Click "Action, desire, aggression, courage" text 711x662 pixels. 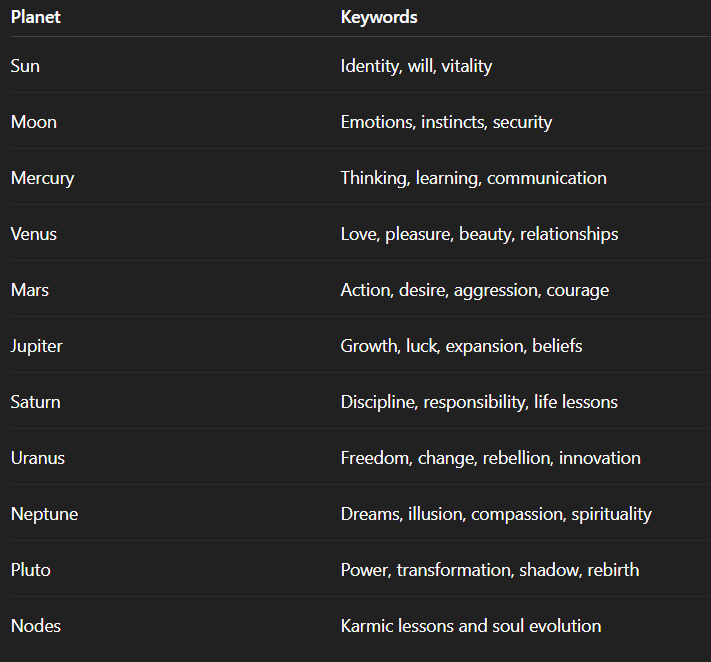click(474, 290)
